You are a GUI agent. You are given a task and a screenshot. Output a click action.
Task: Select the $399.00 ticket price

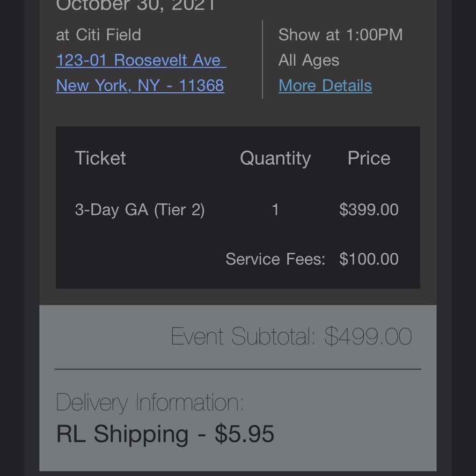click(x=369, y=209)
